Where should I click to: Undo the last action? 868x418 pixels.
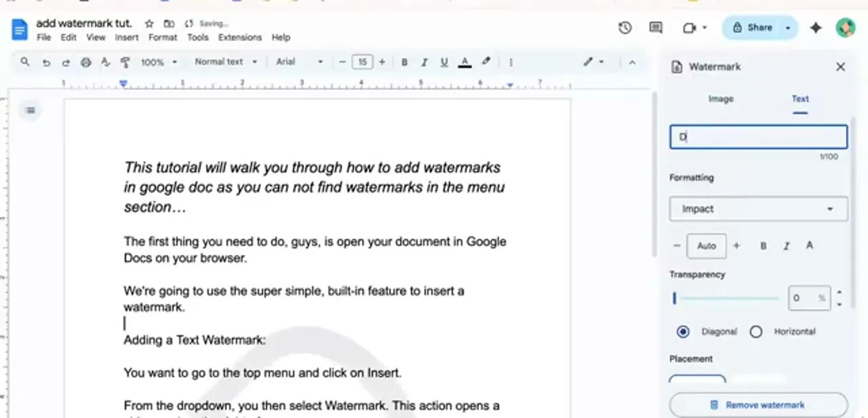click(46, 62)
